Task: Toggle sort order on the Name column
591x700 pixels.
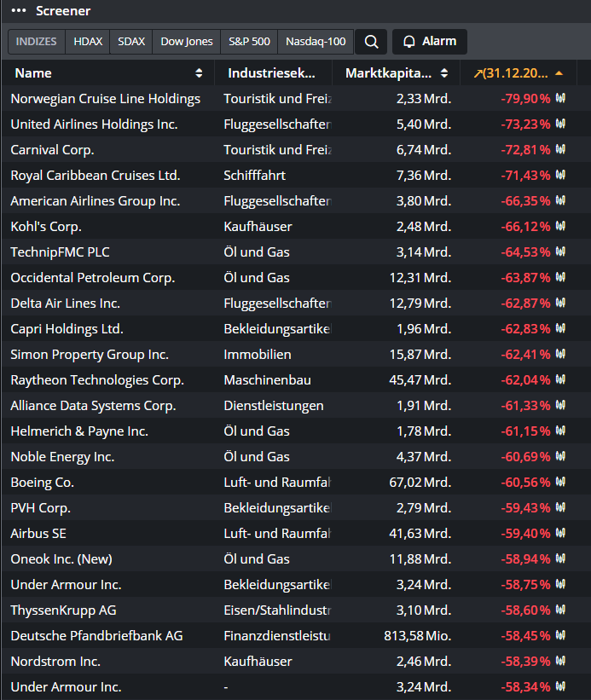Action: pos(199,73)
